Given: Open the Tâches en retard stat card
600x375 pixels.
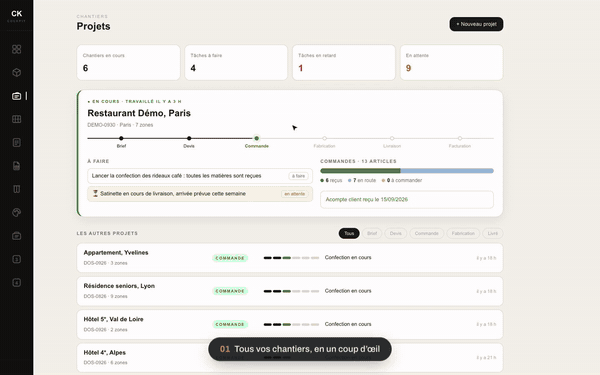Looking at the screenshot, I should click(x=344, y=62).
